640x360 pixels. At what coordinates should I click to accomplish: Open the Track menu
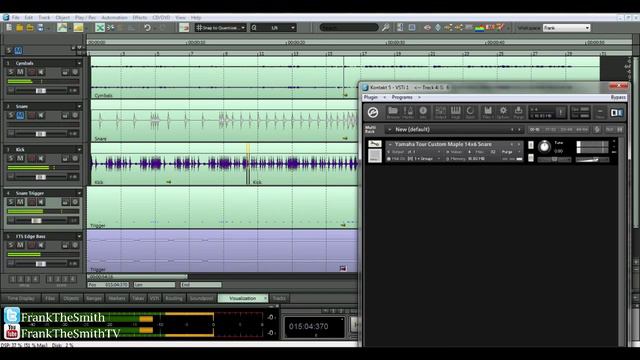pos(44,18)
